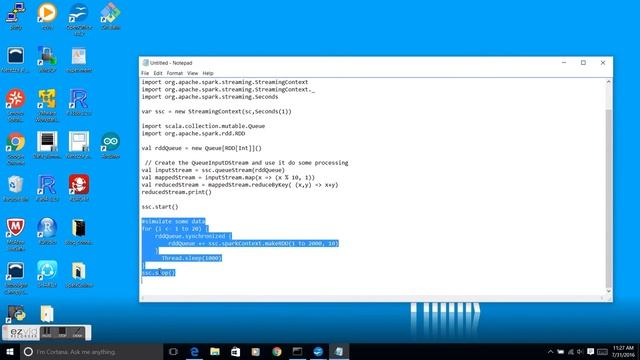Click the highlighted 'Thread.sleep(1000)' line

191,258
